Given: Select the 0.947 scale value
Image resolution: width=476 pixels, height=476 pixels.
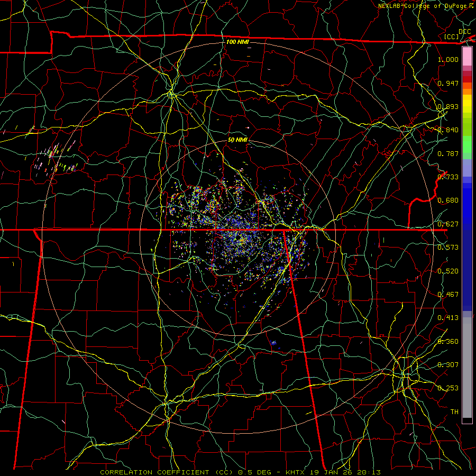Looking at the screenshot, I should [448, 83].
